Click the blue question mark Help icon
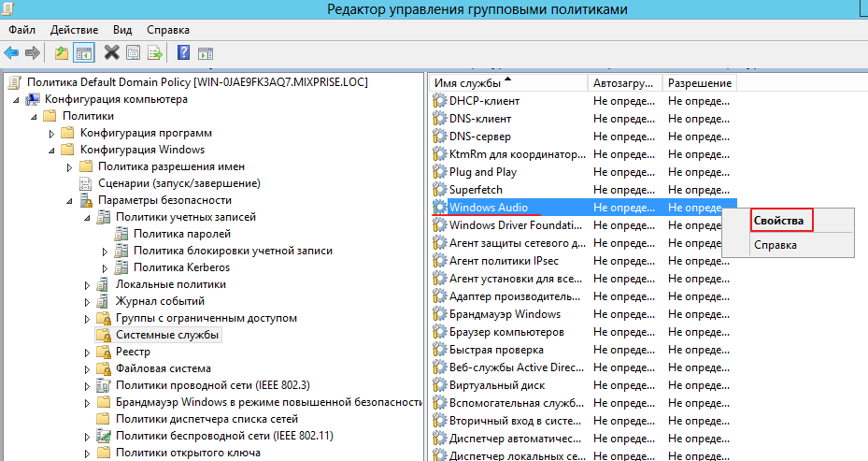Screen dimensions: 868x461 [183, 52]
